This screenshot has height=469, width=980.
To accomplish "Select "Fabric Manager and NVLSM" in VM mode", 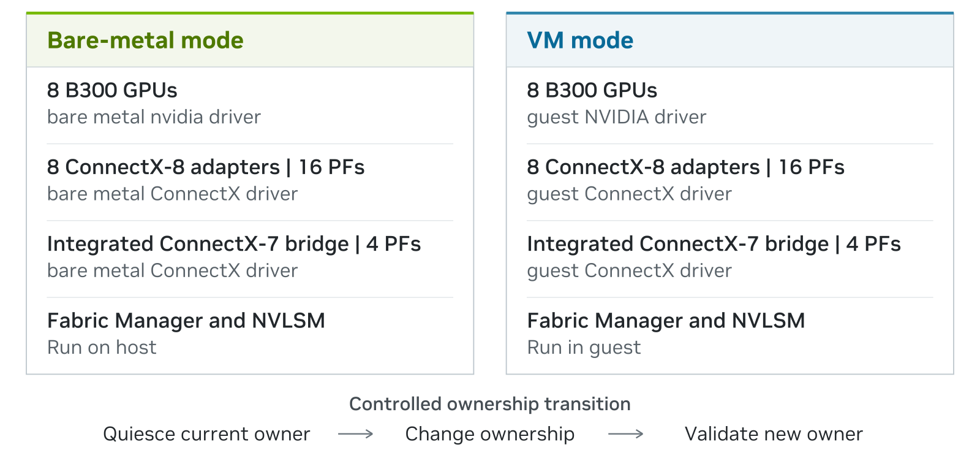I will click(666, 321).
